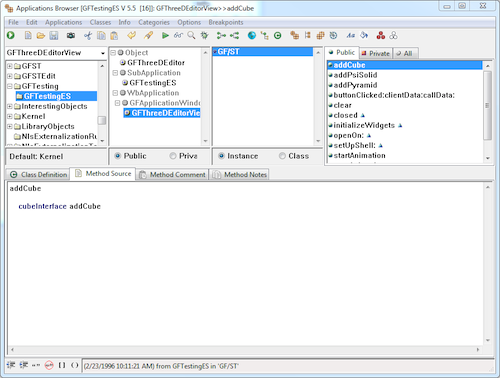Click the Aa font toolbar icon
Screen dimensions: 500x378
tap(351, 35)
